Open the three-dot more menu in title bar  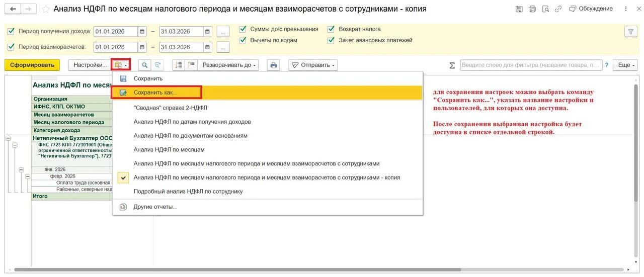coord(626,9)
